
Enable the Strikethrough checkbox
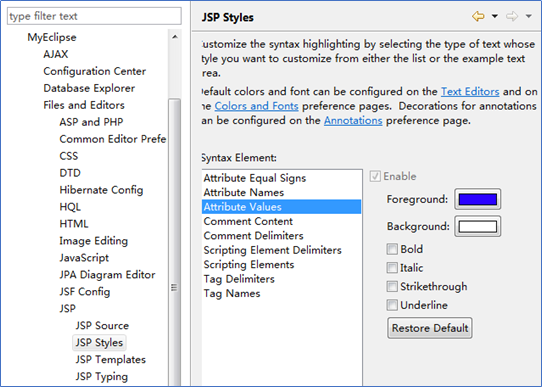tap(392, 286)
